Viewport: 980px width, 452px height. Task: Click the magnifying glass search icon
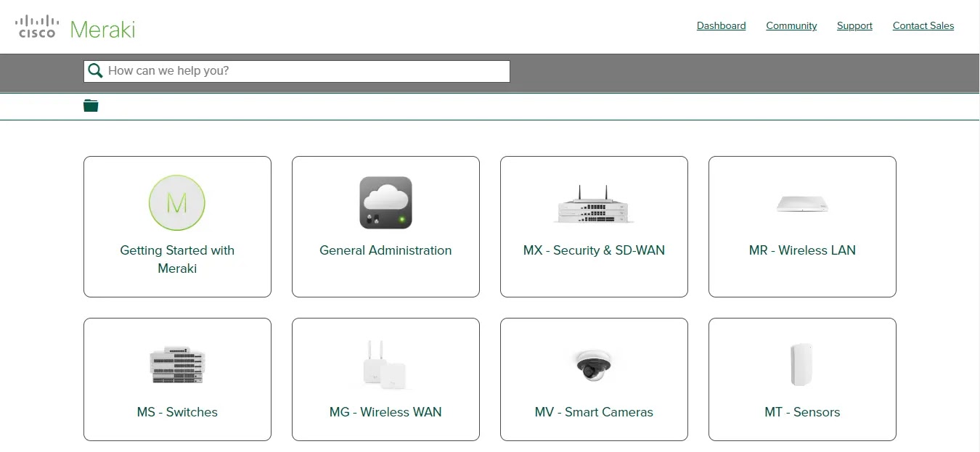pos(95,71)
